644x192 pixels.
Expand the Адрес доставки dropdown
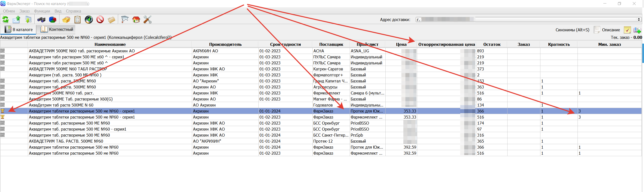pos(638,20)
